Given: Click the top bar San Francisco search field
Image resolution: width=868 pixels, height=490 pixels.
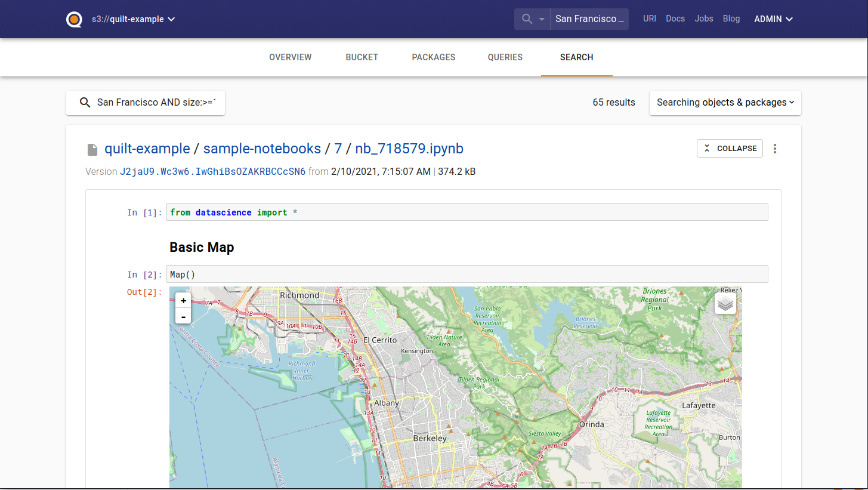Looking at the screenshot, I should (x=589, y=19).
